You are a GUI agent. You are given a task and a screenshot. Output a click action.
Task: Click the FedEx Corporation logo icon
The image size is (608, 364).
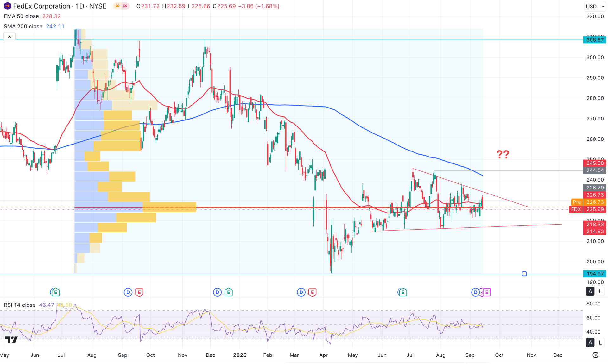(7, 6)
